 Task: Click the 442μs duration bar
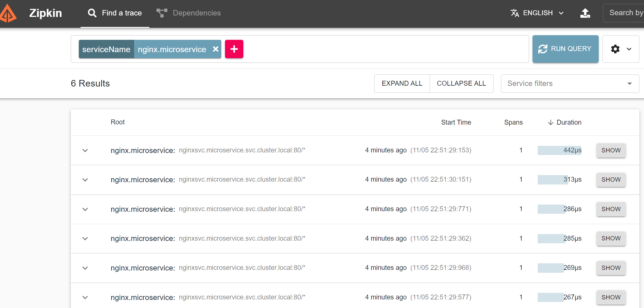point(559,150)
